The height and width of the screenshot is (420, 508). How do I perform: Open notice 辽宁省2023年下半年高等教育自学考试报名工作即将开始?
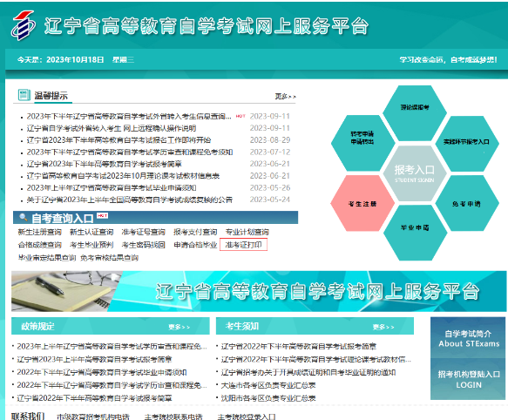pyautogui.click(x=119, y=140)
